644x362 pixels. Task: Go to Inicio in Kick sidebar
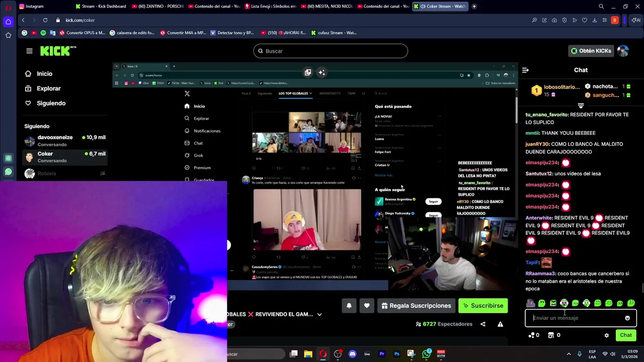[x=44, y=73]
